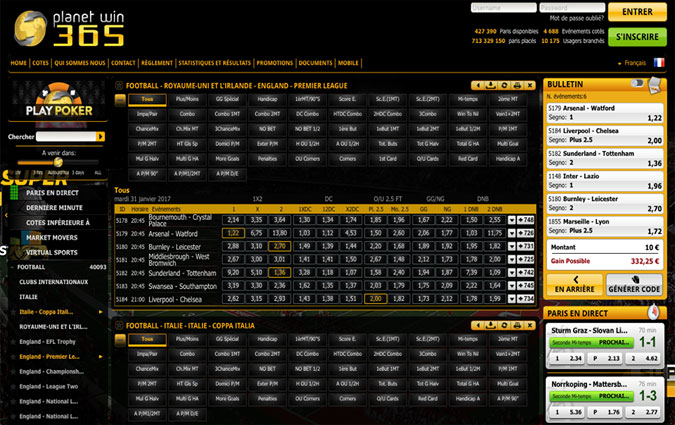Click the back arrow icon in Coppa Italia panel
675x425 pixels.
tap(478, 325)
